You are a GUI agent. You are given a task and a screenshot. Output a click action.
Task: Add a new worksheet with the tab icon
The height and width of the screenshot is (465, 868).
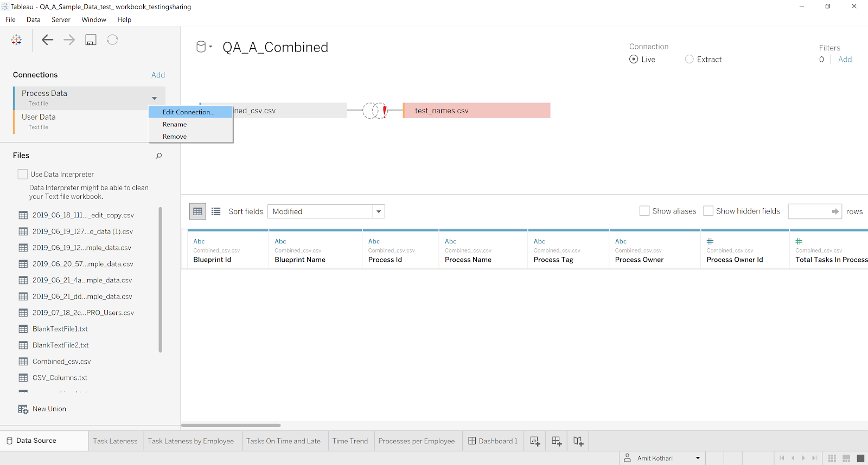click(535, 441)
